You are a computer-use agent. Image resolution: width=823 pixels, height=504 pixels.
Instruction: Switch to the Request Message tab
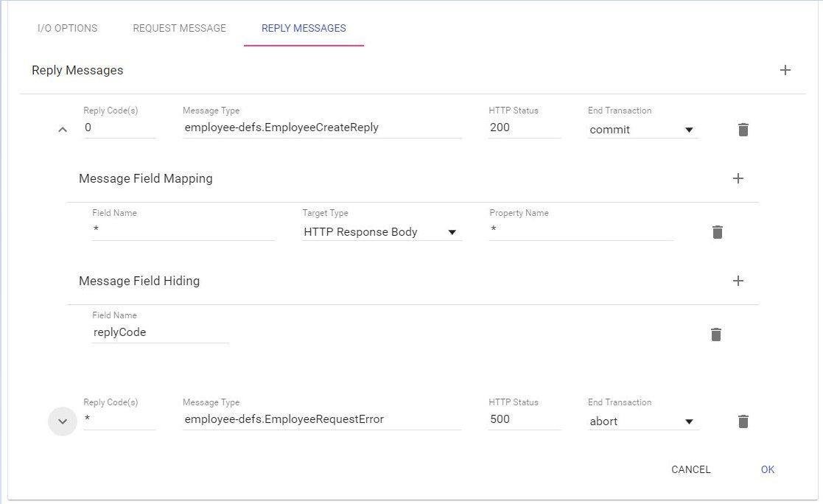point(179,29)
